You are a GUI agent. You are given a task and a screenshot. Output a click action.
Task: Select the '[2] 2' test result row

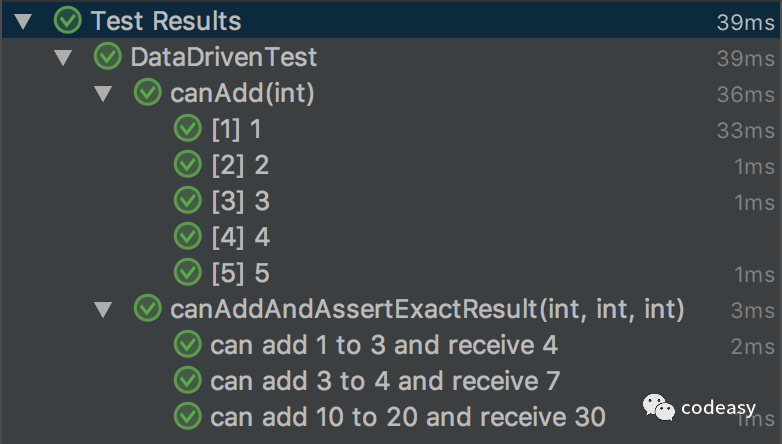(x=240, y=165)
